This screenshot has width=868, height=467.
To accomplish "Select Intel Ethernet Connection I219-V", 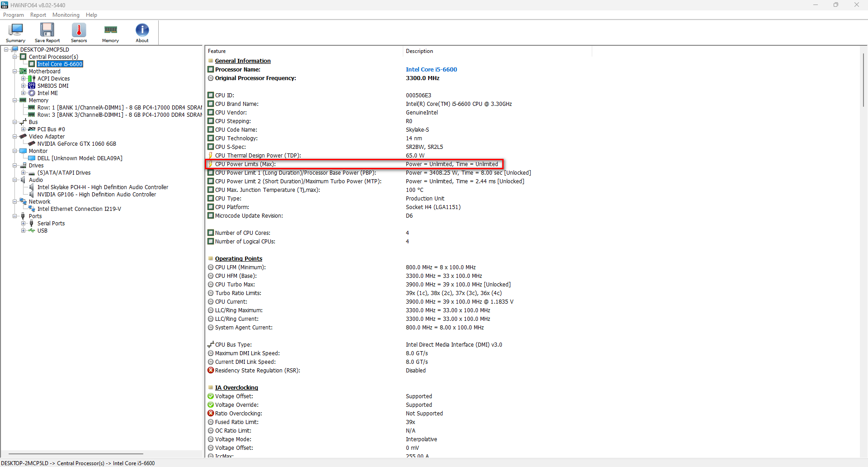I will click(x=79, y=209).
